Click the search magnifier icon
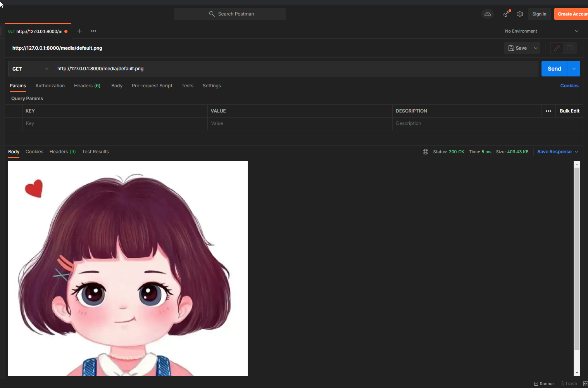 click(x=212, y=14)
